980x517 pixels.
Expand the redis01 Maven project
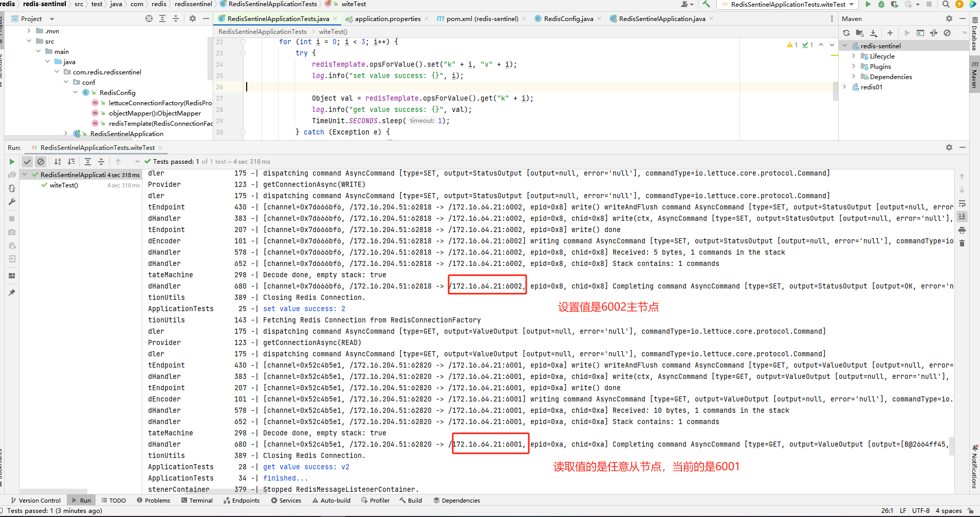[844, 87]
